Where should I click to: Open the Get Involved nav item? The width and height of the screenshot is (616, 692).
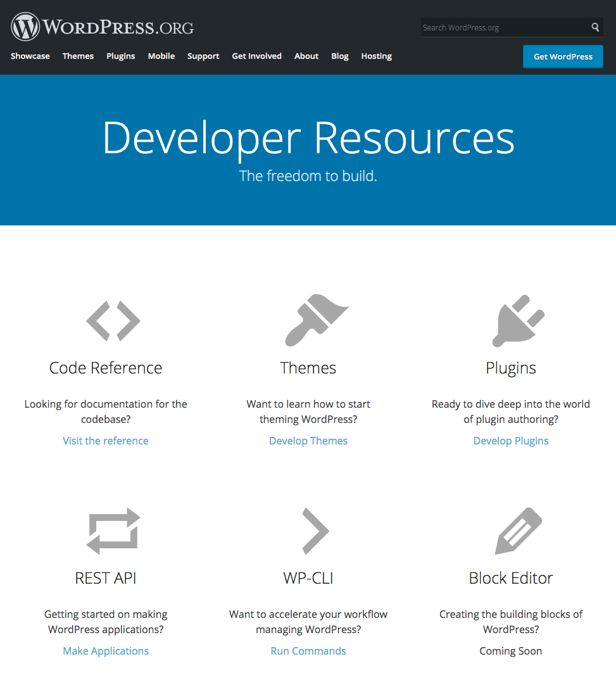pos(257,56)
